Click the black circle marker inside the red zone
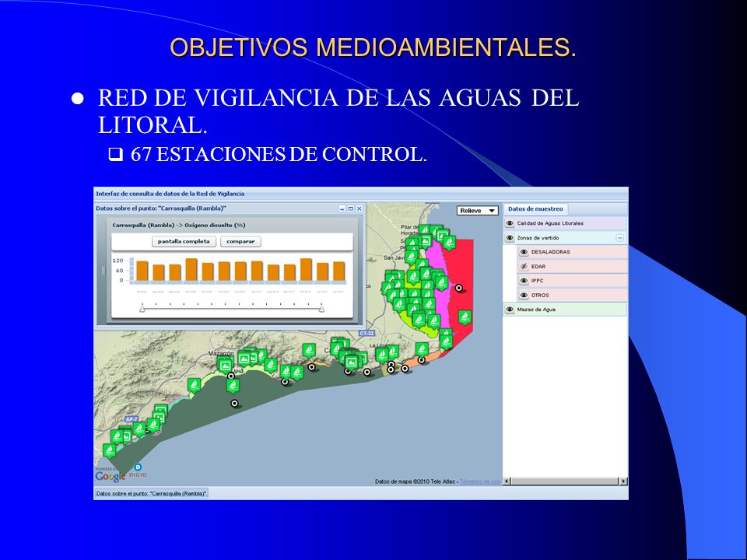This screenshot has height=560, width=747. (x=459, y=288)
